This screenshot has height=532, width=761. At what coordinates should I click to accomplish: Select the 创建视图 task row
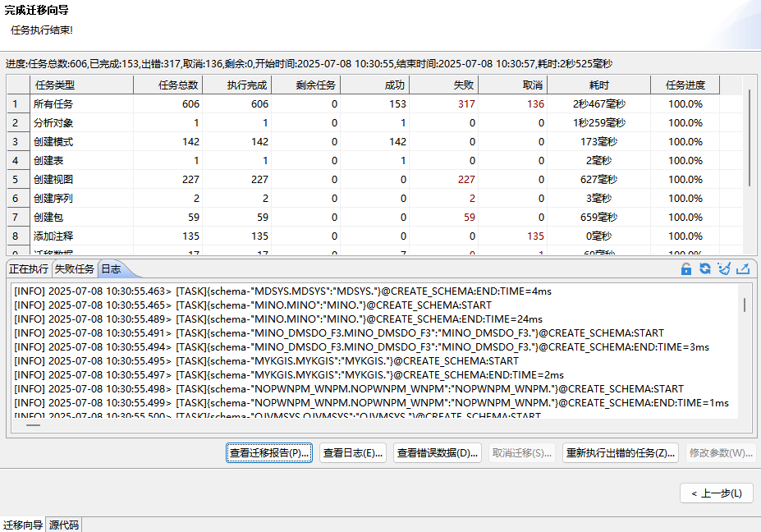[x=53, y=179]
